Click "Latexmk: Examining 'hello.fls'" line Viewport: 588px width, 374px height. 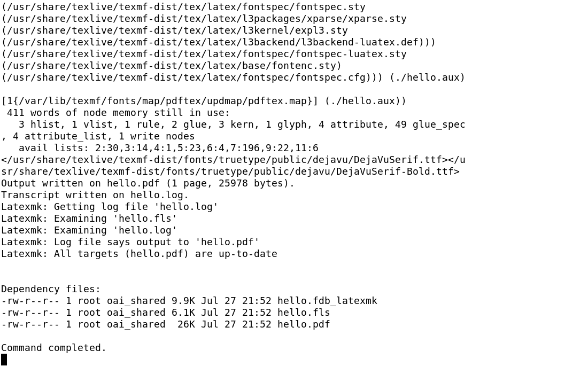pos(89,219)
